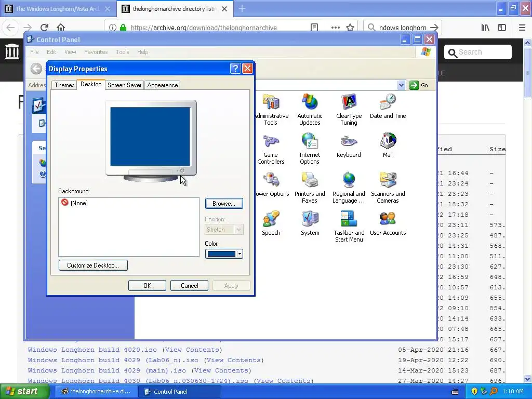The height and width of the screenshot is (399, 532).
Task: Open Longhorn build 4020.iso link
Action: [x=92, y=350]
